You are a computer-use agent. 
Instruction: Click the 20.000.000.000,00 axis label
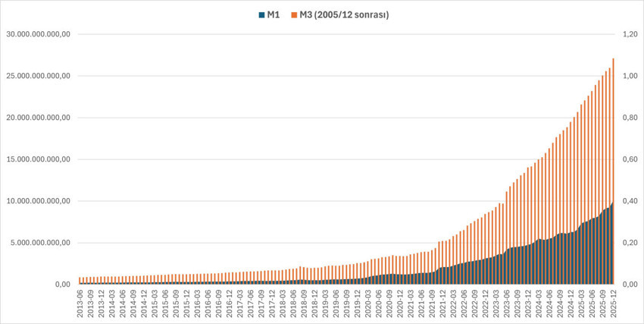tap(38, 118)
